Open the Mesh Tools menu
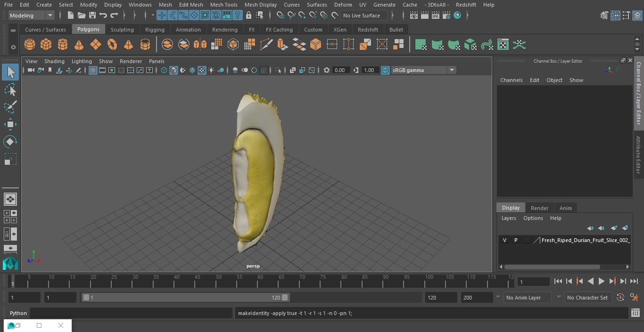The width and height of the screenshot is (644, 332). (223, 5)
